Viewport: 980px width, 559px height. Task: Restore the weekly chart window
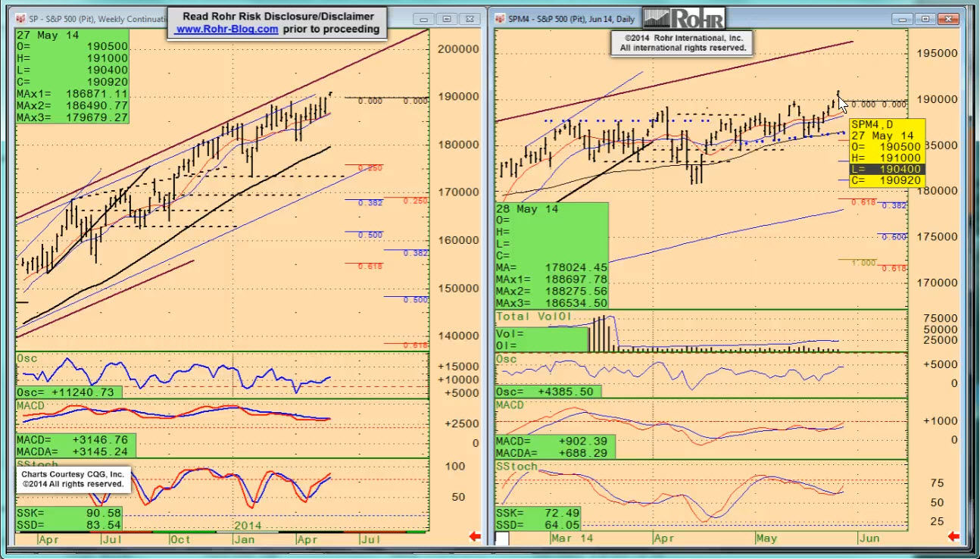tap(446, 18)
